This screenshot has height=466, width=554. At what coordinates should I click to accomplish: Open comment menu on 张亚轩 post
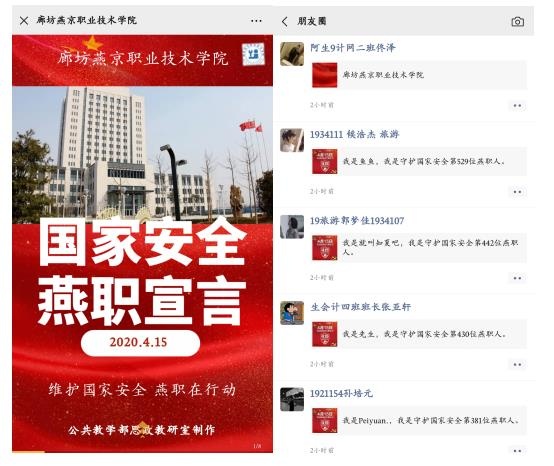coord(517,364)
